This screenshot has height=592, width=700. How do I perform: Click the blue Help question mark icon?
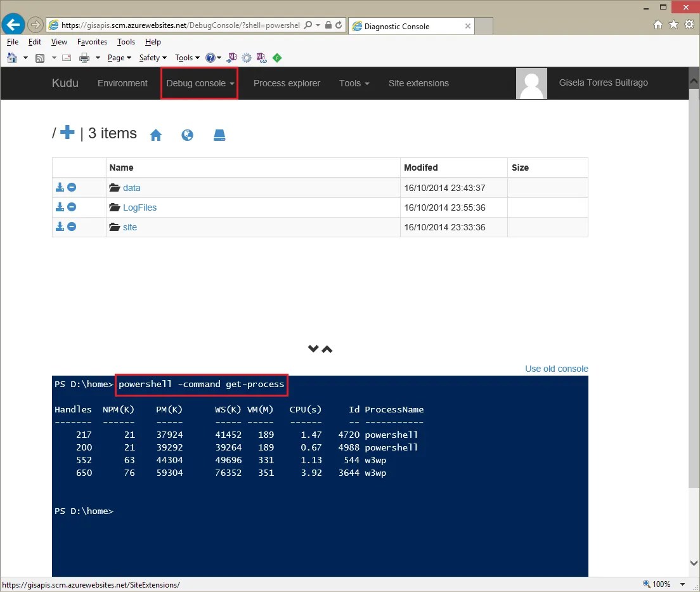[211, 58]
